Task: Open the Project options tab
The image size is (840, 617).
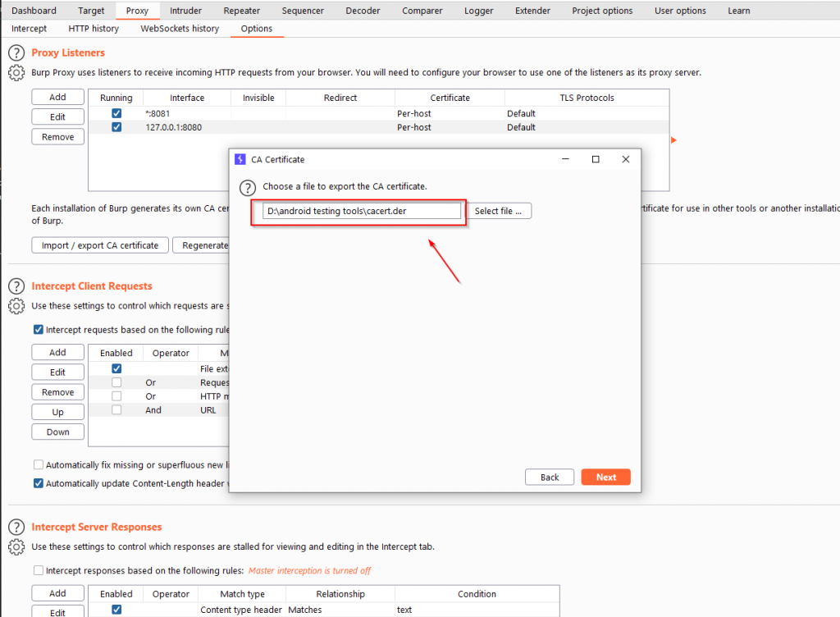Action: point(602,11)
